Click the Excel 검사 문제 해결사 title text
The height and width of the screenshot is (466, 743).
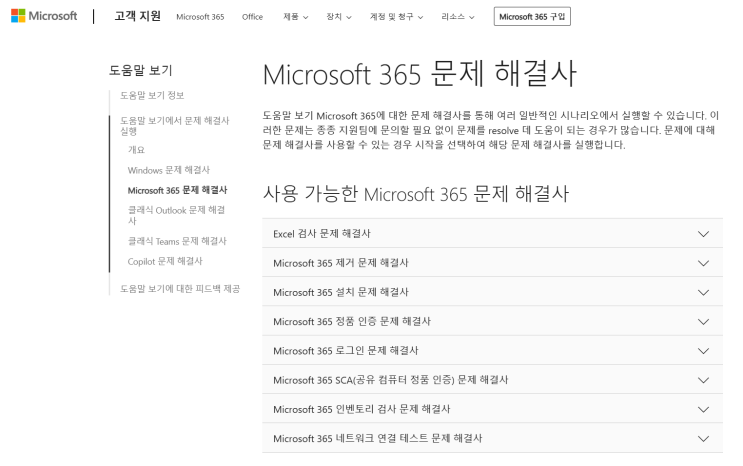(322, 234)
